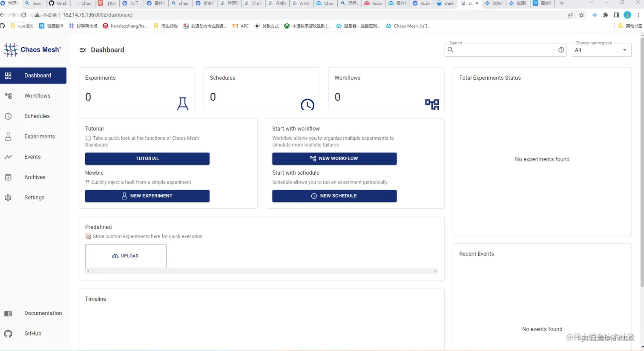Click the 'No experiments found' text

[x=542, y=159]
